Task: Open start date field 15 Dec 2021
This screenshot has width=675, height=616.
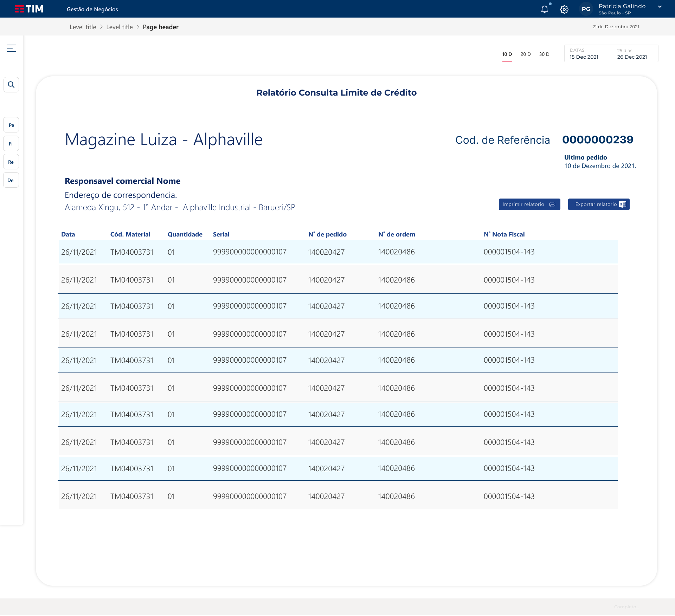Action: (588, 53)
